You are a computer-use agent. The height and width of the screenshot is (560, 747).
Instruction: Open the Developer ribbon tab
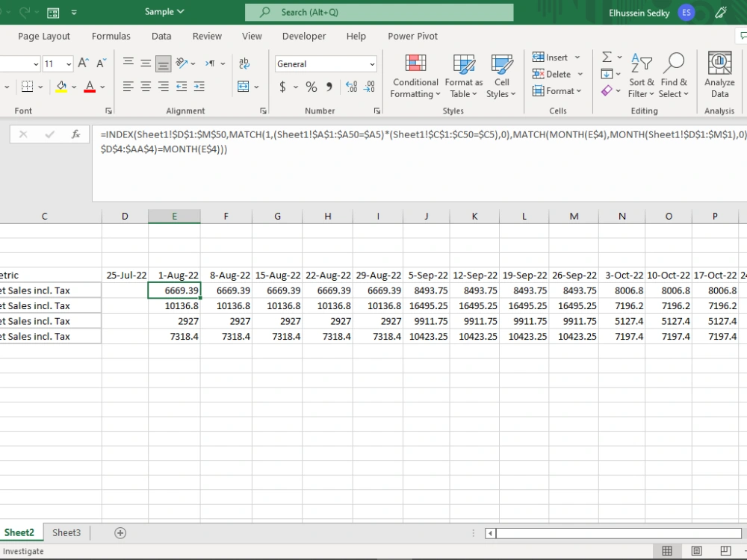303,36
